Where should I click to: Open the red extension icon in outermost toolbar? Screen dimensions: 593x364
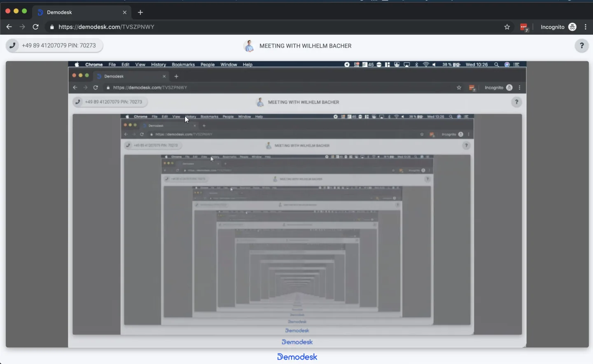(524, 27)
